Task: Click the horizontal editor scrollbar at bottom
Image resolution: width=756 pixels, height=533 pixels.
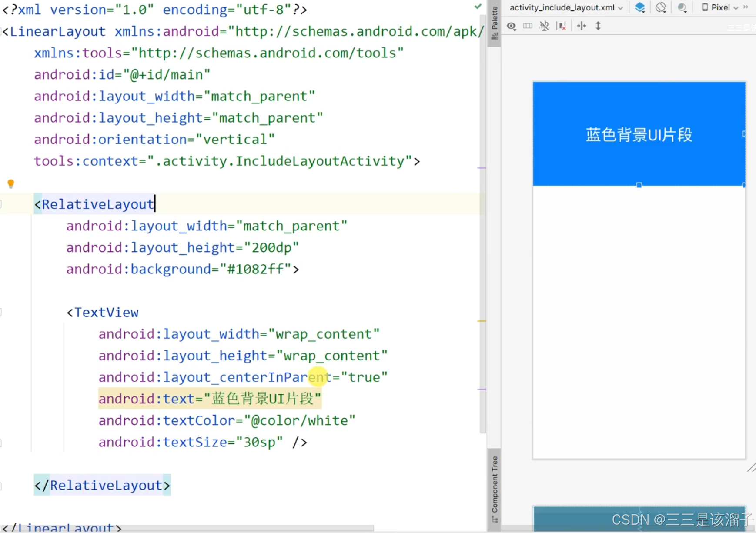Action: point(187,529)
